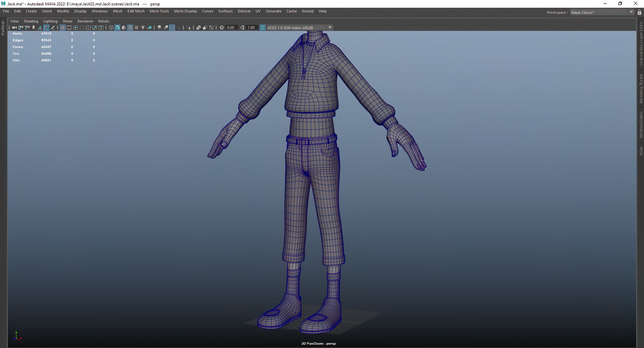This screenshot has width=644, height=348.
Task: Toggle the 2D Pan/Zoom icon
Action: [46, 28]
